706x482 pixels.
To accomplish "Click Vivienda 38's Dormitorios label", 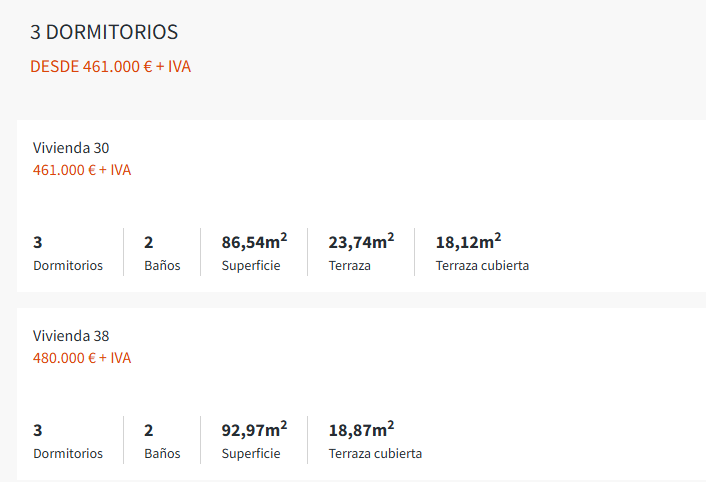I will coord(68,454).
